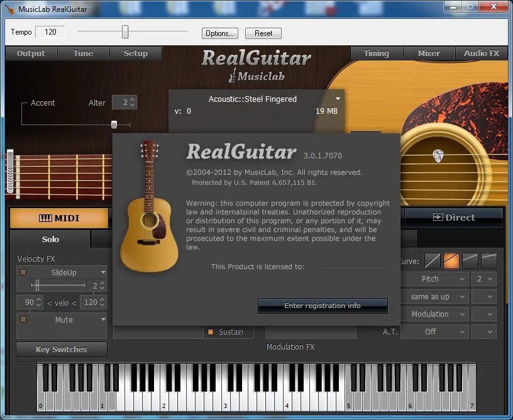Enable the Mute velocity FX checkbox

(23, 319)
